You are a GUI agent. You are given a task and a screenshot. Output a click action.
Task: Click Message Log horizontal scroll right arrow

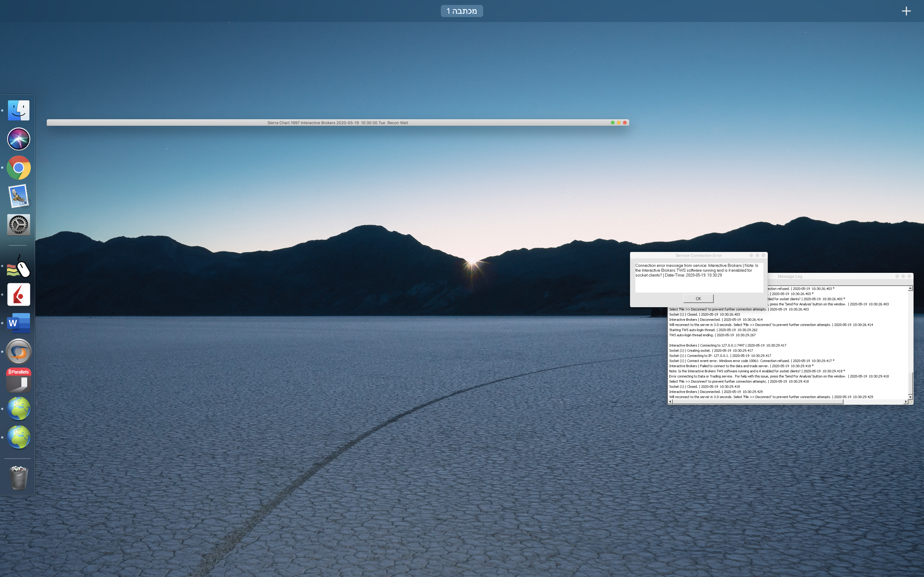[x=906, y=401]
